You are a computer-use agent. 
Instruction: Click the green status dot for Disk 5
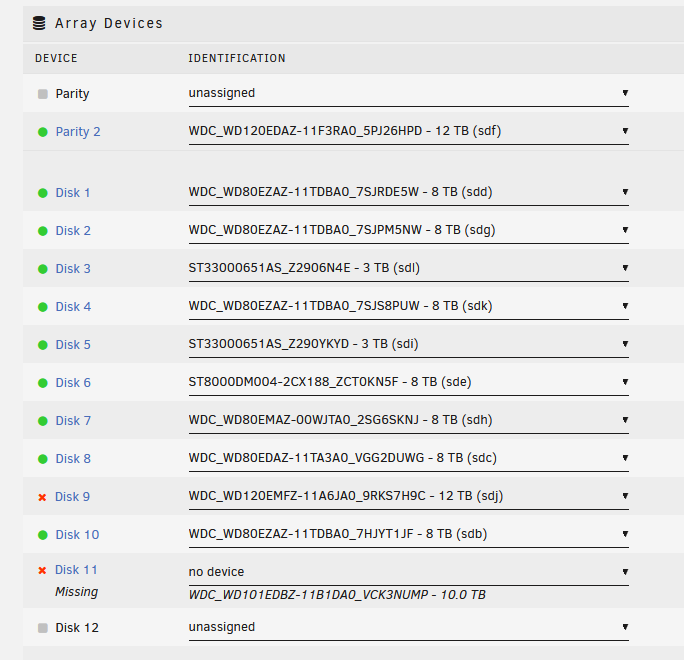tap(43, 345)
